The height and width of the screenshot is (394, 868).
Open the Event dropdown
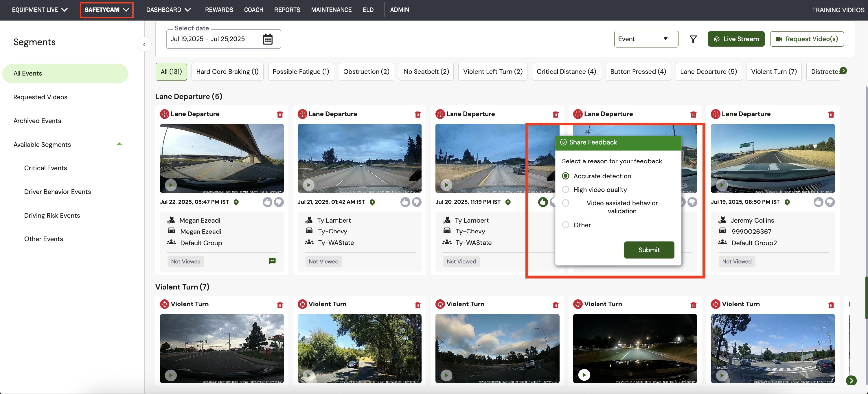tap(646, 39)
